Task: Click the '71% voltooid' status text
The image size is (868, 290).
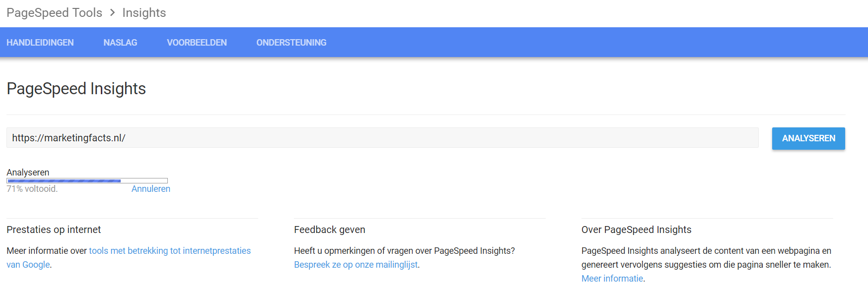Action: (32, 189)
